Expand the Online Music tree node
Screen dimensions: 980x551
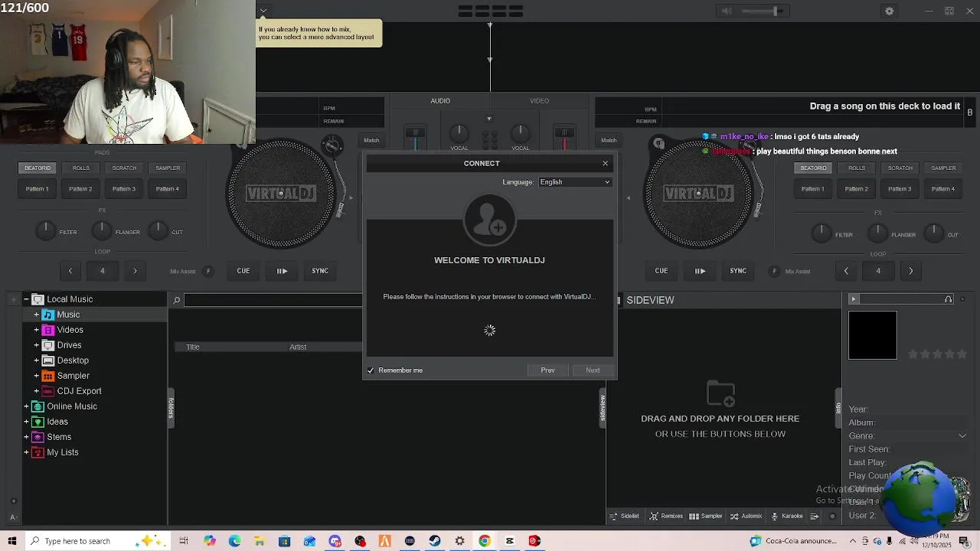click(x=26, y=406)
